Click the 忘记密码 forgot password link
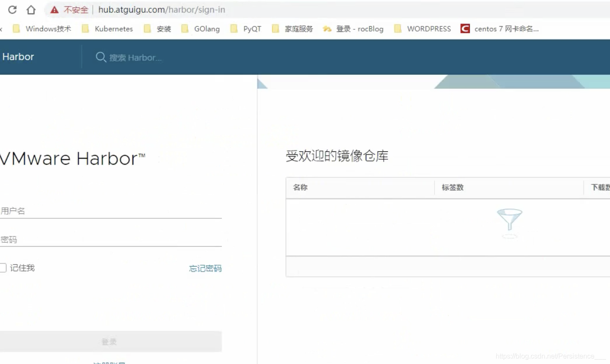 [x=205, y=268]
